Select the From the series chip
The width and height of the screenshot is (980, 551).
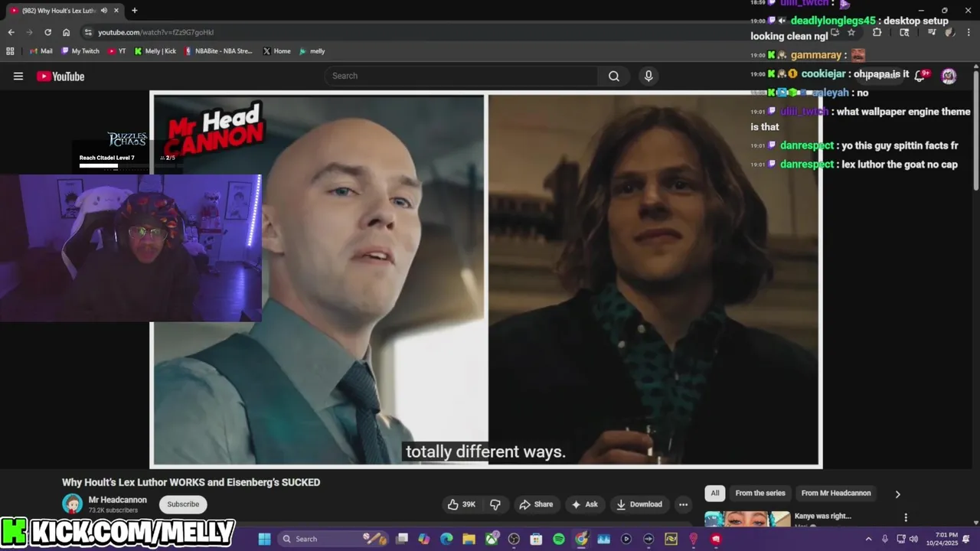pyautogui.click(x=760, y=493)
